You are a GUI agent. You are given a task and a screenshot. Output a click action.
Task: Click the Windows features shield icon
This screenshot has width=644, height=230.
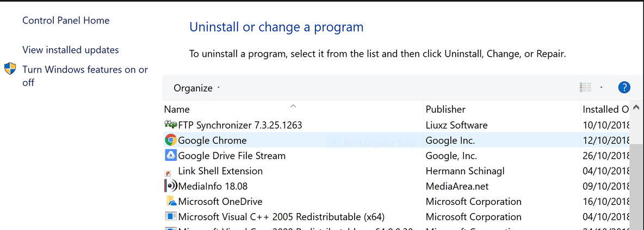point(10,69)
